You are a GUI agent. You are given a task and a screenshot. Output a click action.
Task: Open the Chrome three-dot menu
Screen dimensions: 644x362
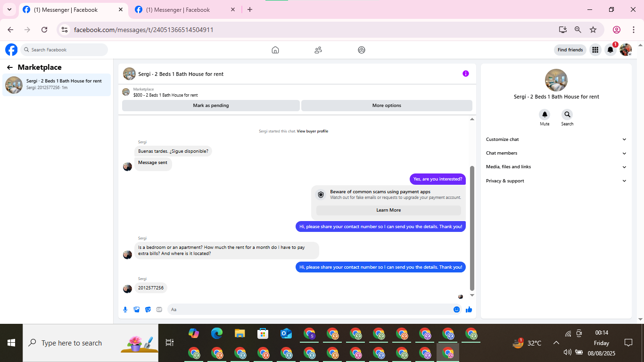pos(634,30)
